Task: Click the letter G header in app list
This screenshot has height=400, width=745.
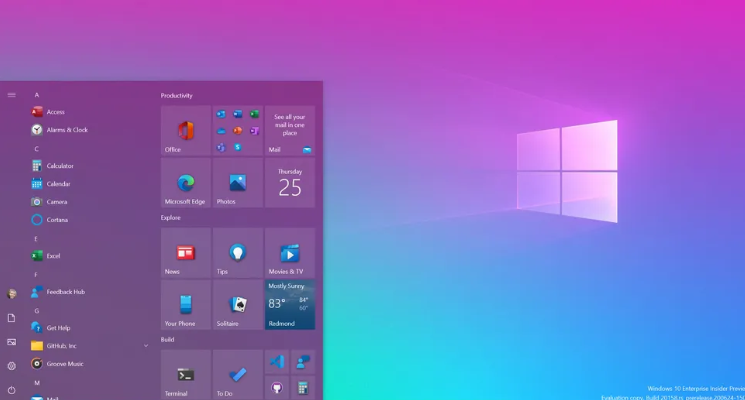Action: tap(37, 311)
